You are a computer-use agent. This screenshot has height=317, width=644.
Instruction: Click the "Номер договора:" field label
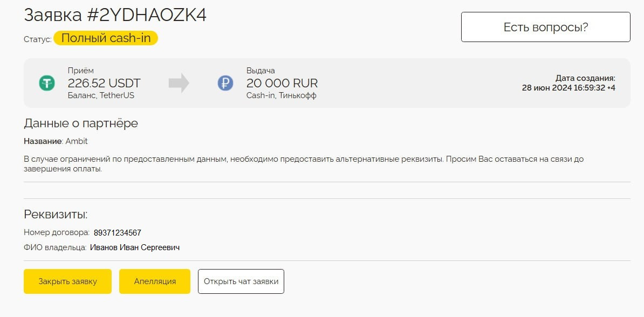pyautogui.click(x=57, y=233)
